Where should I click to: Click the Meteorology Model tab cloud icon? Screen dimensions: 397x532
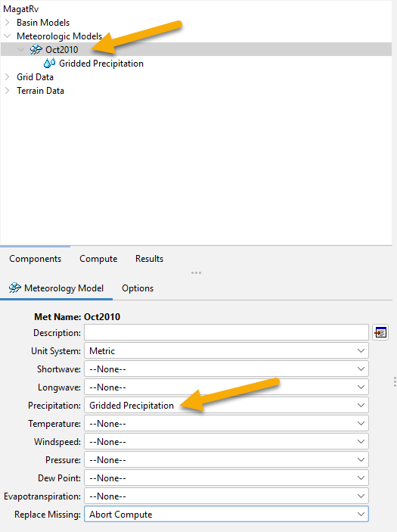coord(15,288)
